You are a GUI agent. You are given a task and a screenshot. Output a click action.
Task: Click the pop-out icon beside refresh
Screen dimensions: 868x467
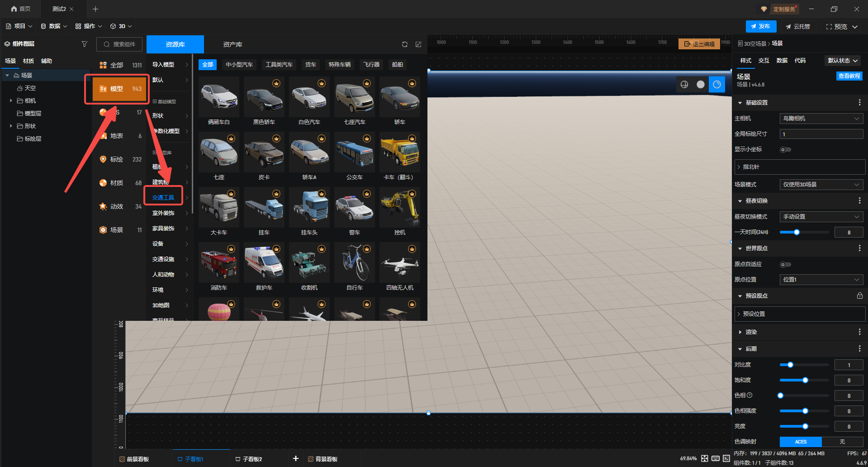click(418, 44)
